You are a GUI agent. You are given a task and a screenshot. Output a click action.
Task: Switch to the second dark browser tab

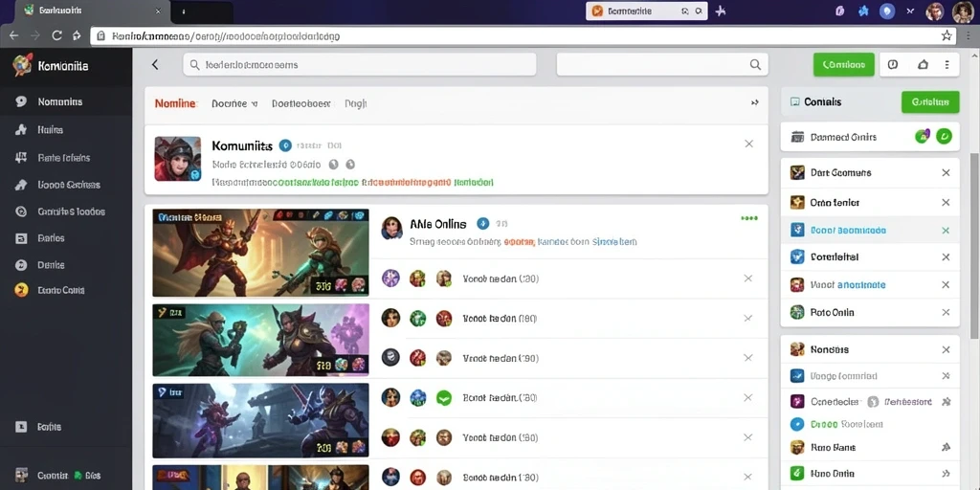pos(201,11)
